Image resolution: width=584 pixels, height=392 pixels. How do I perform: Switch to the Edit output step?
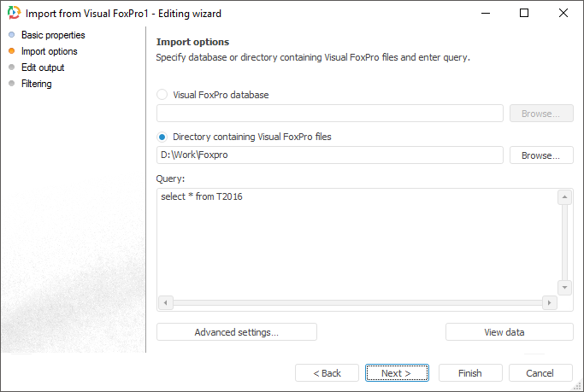pyautogui.click(x=42, y=67)
